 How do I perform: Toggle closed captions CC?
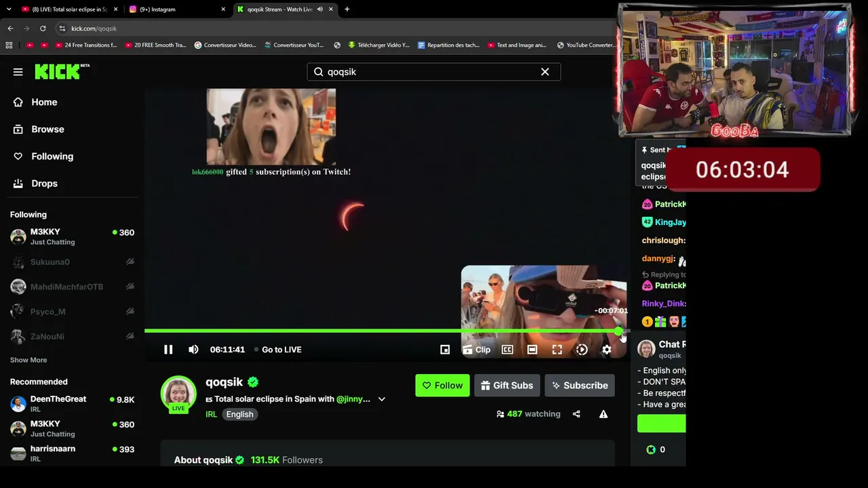(x=507, y=350)
